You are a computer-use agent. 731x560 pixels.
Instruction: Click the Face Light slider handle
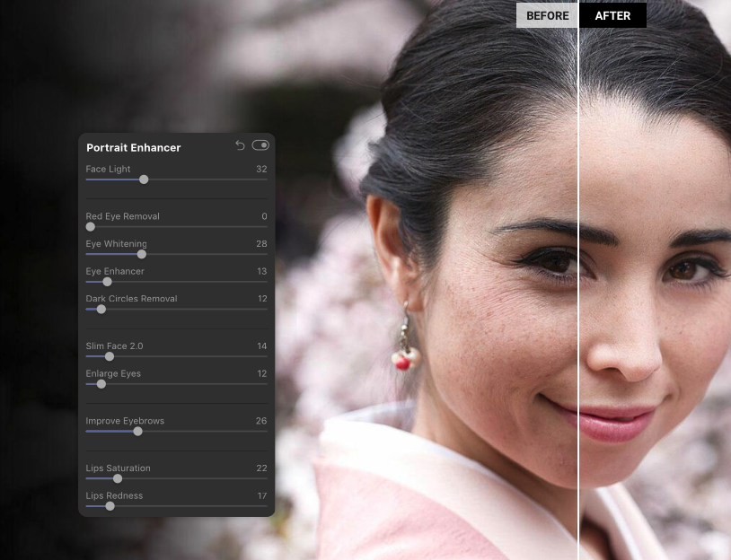pos(144,179)
